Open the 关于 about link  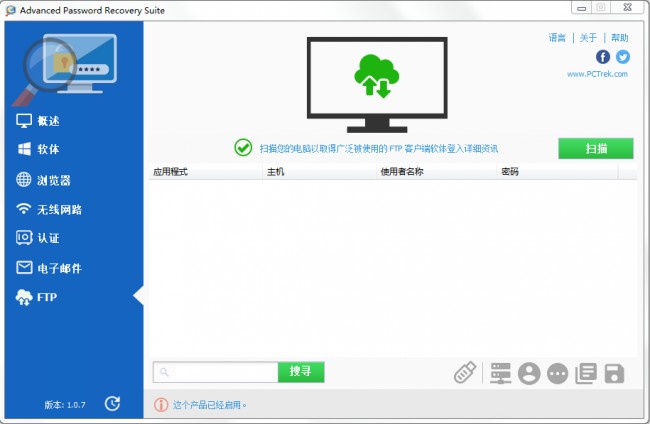(588, 38)
